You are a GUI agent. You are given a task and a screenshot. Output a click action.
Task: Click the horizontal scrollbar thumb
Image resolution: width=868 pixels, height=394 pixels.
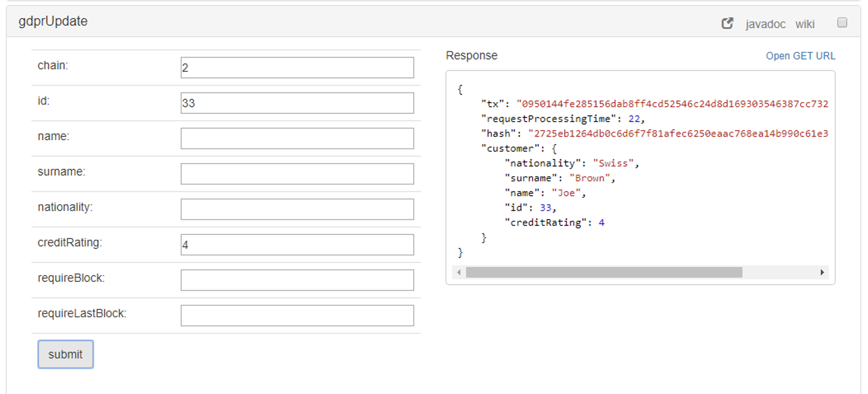tap(604, 272)
